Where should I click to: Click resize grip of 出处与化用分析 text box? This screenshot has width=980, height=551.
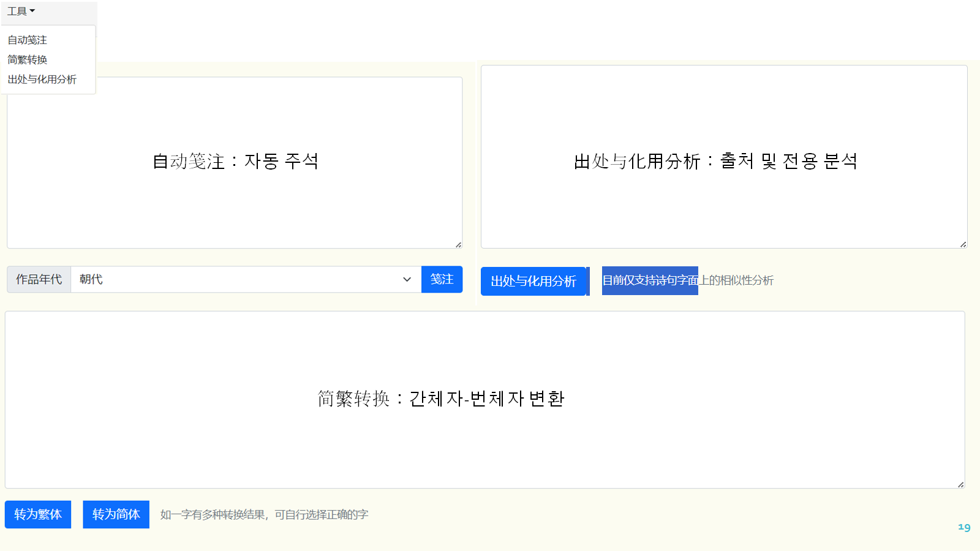coord(963,244)
